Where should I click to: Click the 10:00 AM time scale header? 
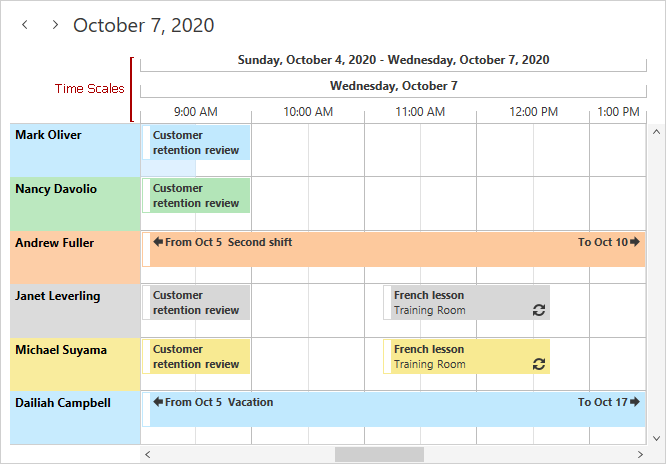308,112
